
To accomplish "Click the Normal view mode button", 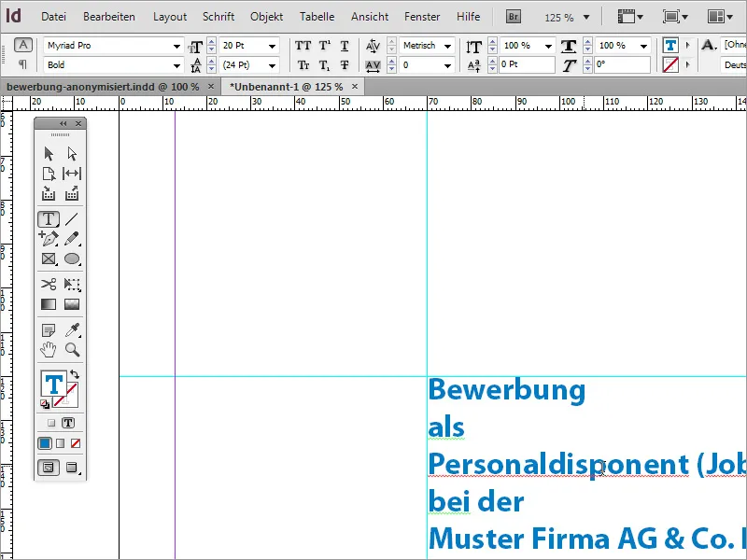I will point(49,468).
